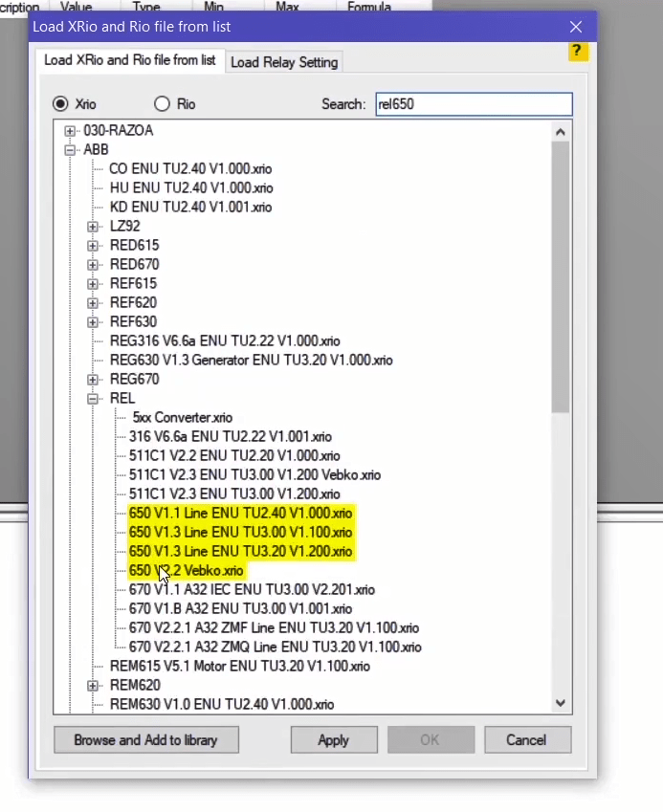Image resolution: width=663 pixels, height=812 pixels.
Task: Expand the LZ92 folder node
Action: point(93,227)
